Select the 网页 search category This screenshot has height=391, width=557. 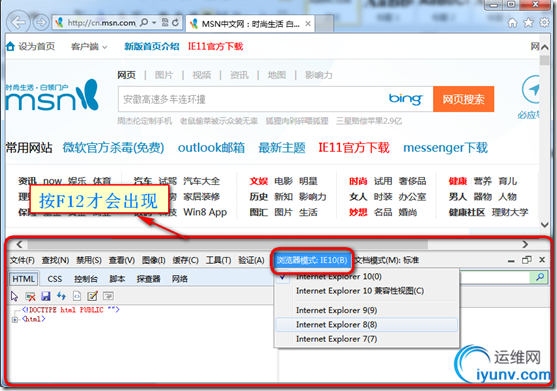pos(126,75)
